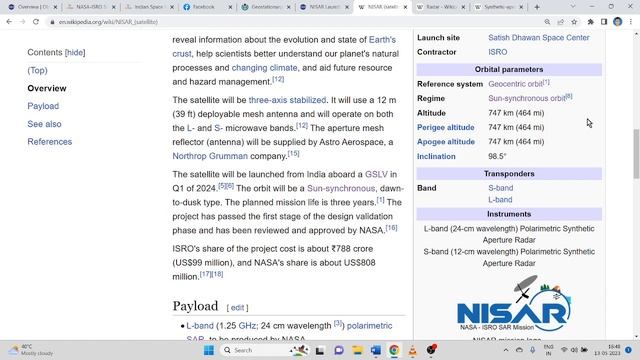The height and width of the screenshot is (360, 640).
Task: Go back to the previous page
Action: pos(9,22)
